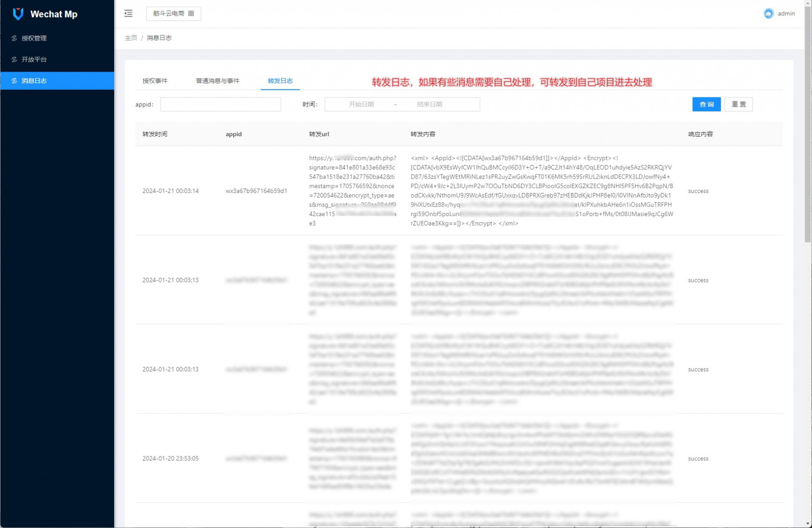812x528 pixels.
Task: Open 授权管理 in the sidebar
Action: point(57,38)
